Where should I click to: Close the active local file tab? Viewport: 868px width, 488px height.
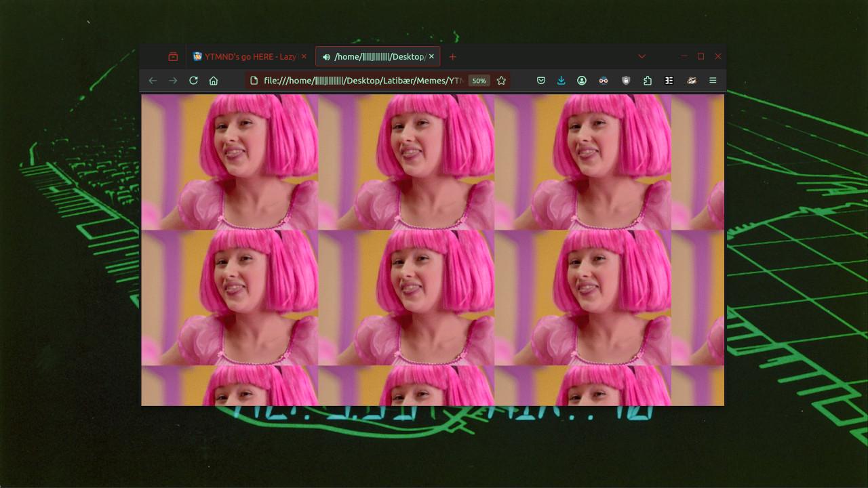(431, 57)
